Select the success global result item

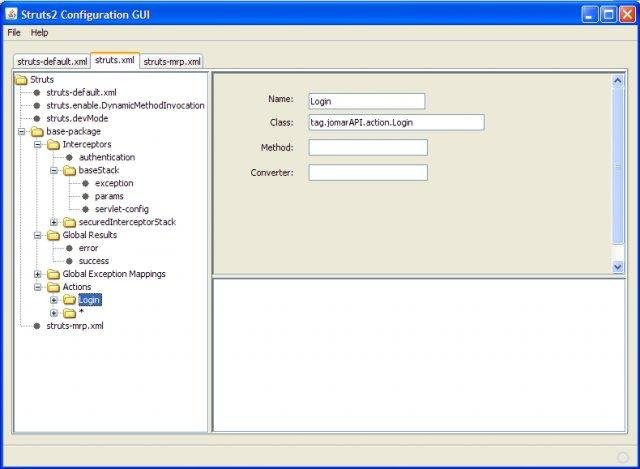click(x=94, y=261)
